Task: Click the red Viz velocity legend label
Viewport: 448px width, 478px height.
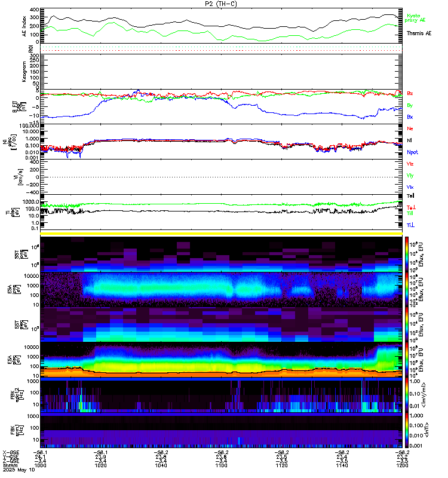Action: coord(410,164)
